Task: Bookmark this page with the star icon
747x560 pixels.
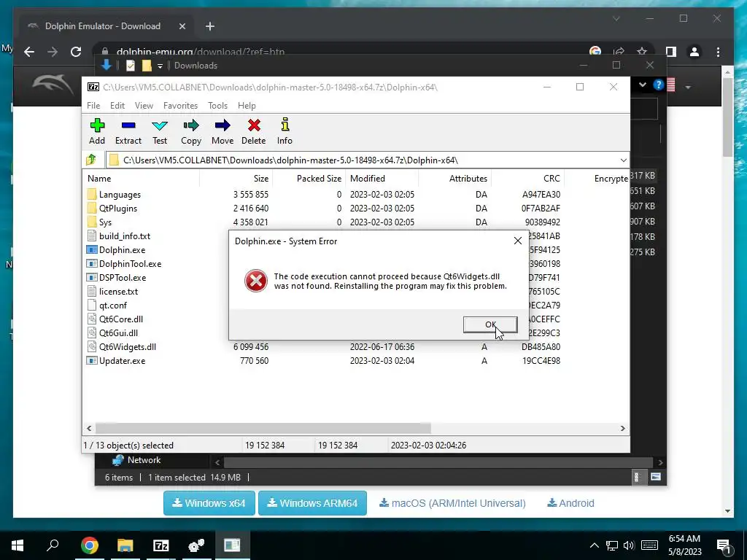Action: point(642,52)
